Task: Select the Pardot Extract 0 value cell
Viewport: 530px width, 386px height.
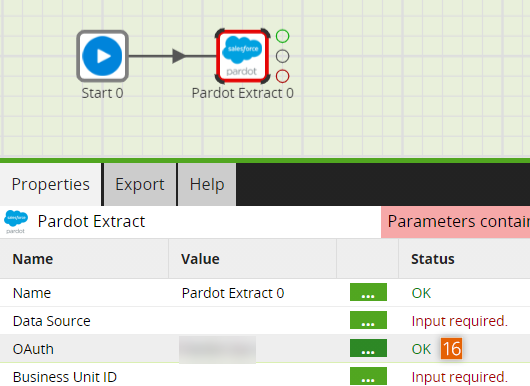Action: pos(233,293)
